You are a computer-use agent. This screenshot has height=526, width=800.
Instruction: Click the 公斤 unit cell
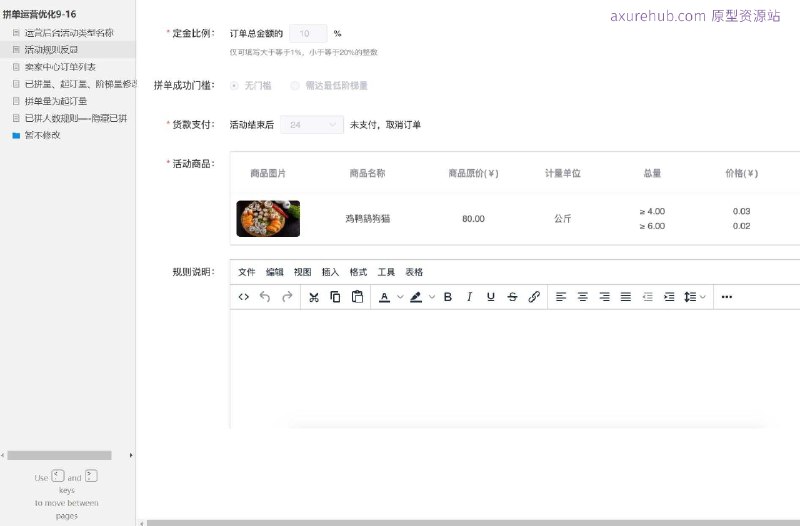point(563,218)
